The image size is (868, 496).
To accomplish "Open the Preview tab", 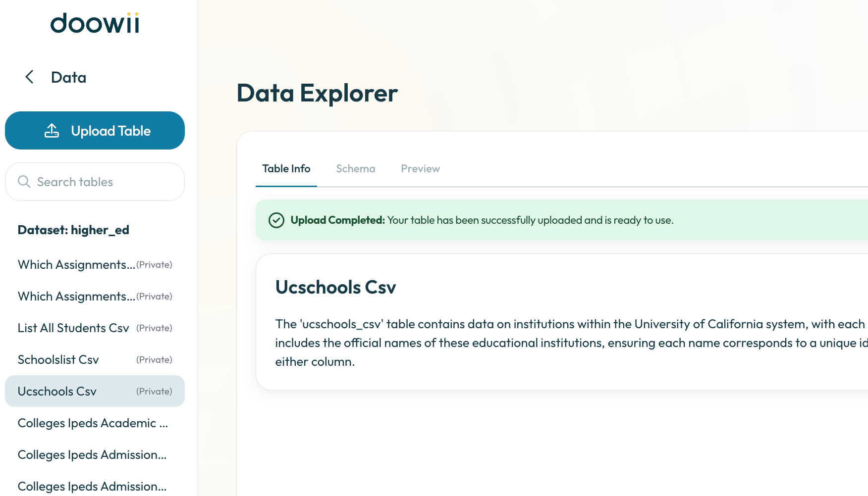I will pyautogui.click(x=420, y=169).
